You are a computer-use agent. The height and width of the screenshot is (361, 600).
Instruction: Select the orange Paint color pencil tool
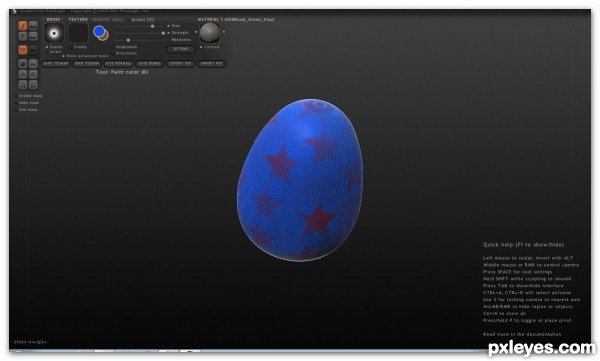(23, 26)
